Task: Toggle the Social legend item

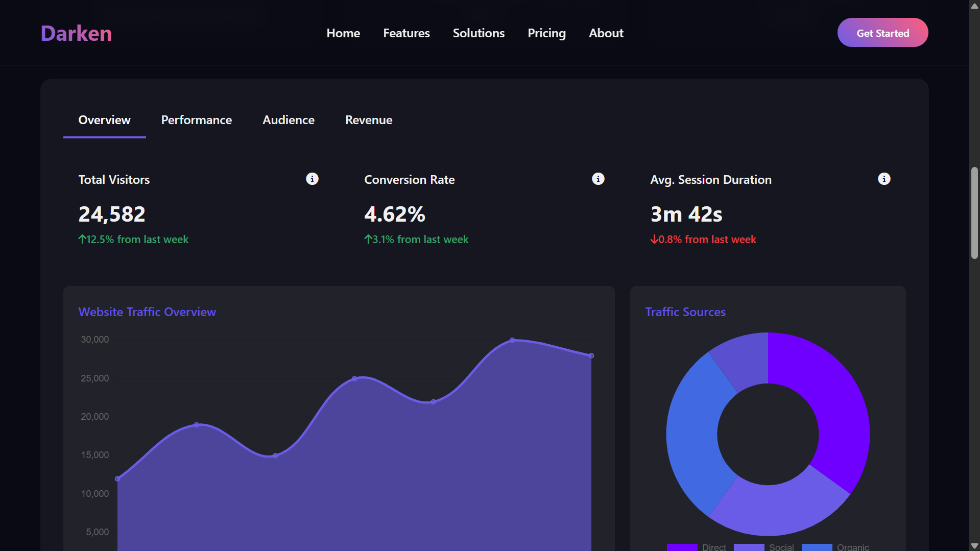Action: 764,547
